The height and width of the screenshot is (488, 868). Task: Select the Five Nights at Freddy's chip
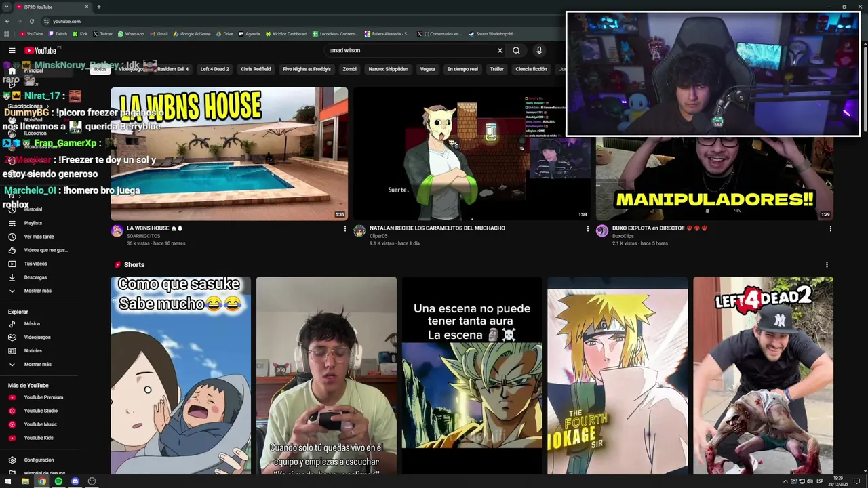[307, 69]
